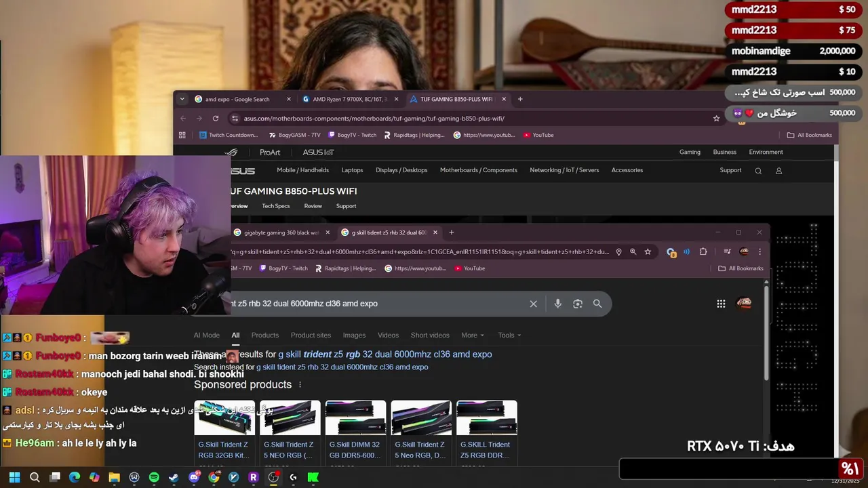This screenshot has width=868, height=488.
Task: Open Sponsored products three-dot options
Action: (x=300, y=385)
